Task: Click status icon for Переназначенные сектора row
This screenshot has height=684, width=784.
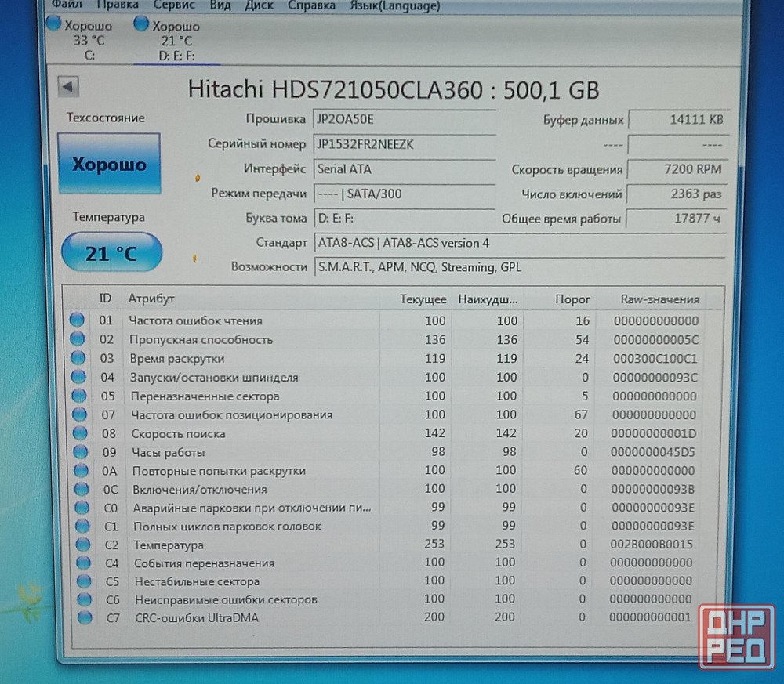Action: click(x=78, y=396)
